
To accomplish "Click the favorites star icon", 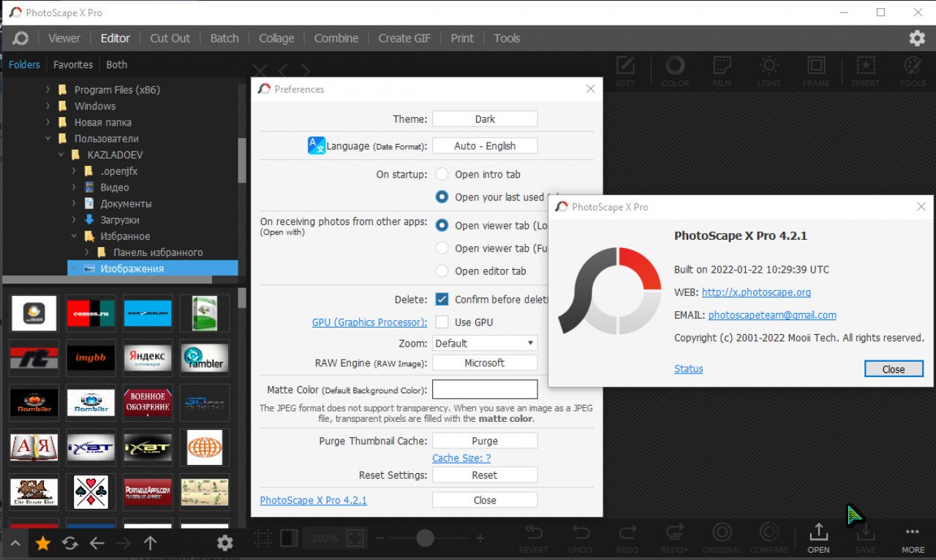I will 43,543.
